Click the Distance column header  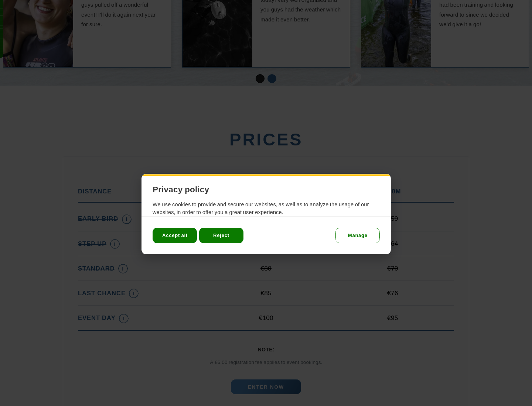(95, 191)
